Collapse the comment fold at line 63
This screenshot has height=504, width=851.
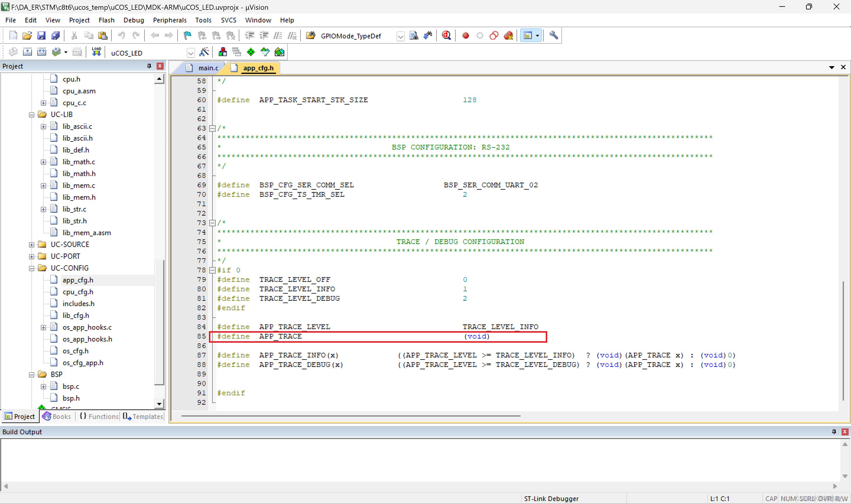point(212,129)
